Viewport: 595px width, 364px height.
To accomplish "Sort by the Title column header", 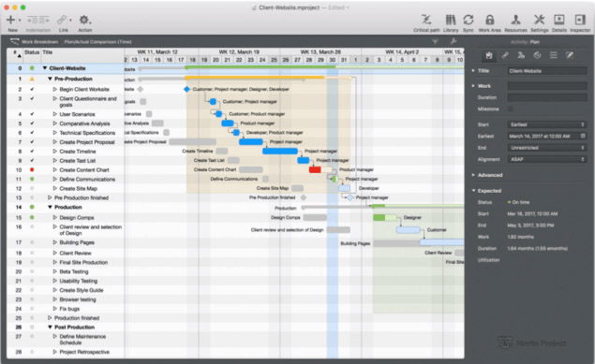I will click(48, 52).
